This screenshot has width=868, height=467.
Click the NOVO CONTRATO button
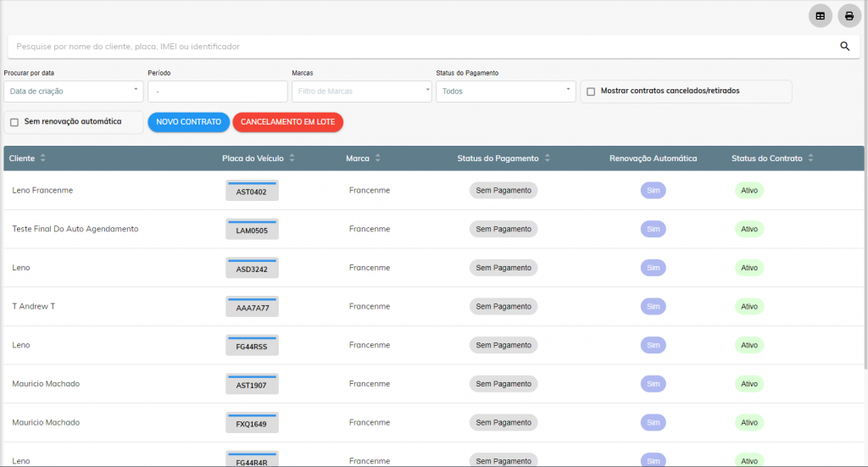tap(189, 122)
